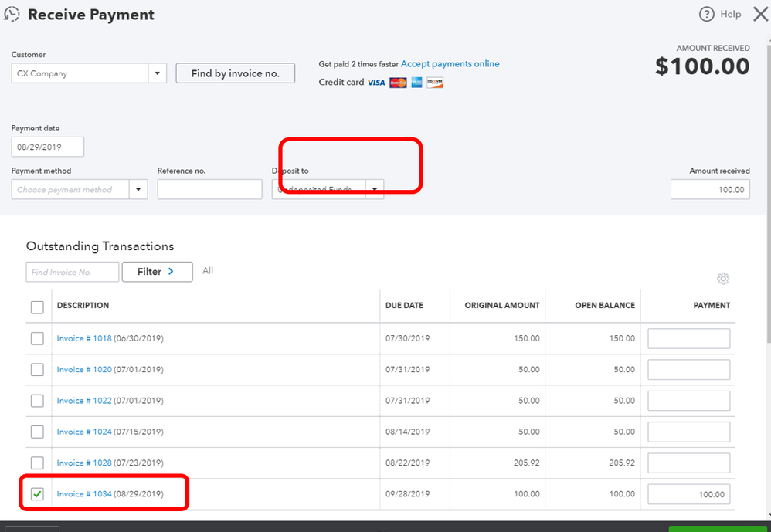The height and width of the screenshot is (532, 771).
Task: Click the Discover card icon
Action: [x=435, y=83]
